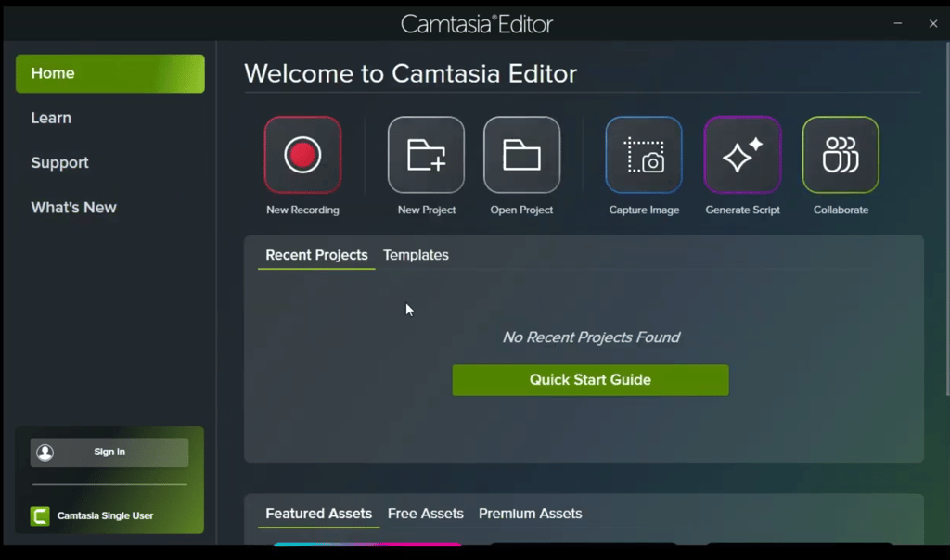Open the Learn section in sidebar
The height and width of the screenshot is (560, 950).
point(51,118)
